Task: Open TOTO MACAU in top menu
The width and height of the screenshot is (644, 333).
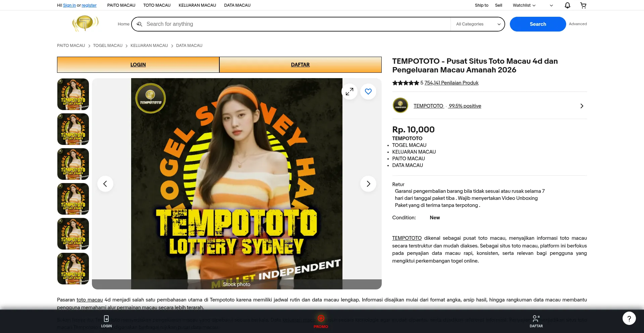Action: coord(157,5)
